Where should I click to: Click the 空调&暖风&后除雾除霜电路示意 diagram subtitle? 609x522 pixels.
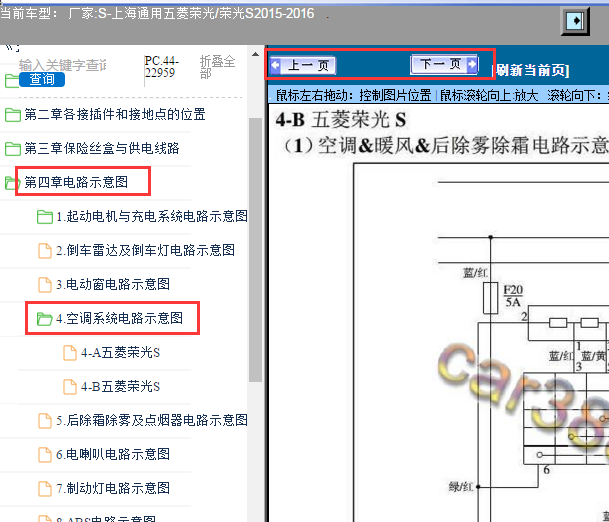click(446, 146)
